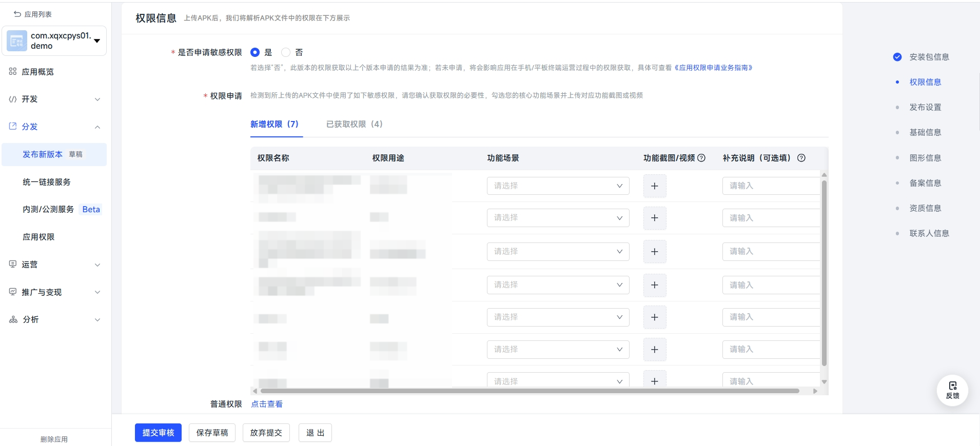Click the second row 补充说明 input field
This screenshot has height=446, width=980.
click(771, 218)
